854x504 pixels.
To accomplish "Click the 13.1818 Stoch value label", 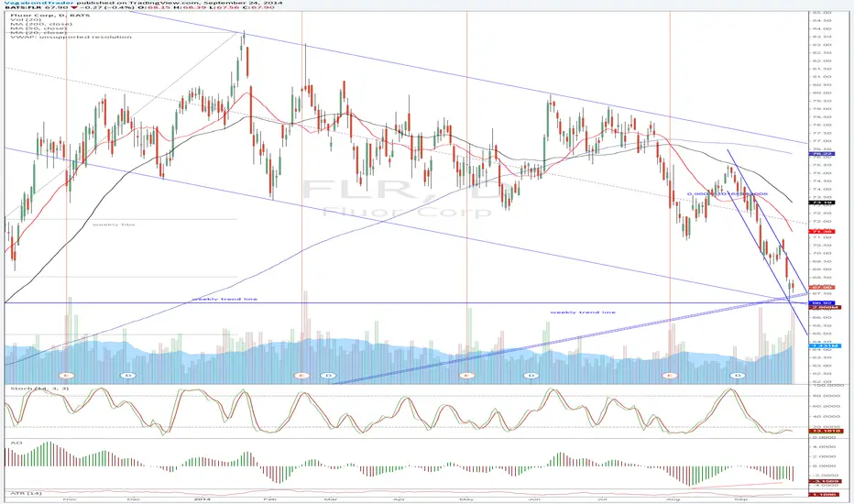I will coord(825,431).
